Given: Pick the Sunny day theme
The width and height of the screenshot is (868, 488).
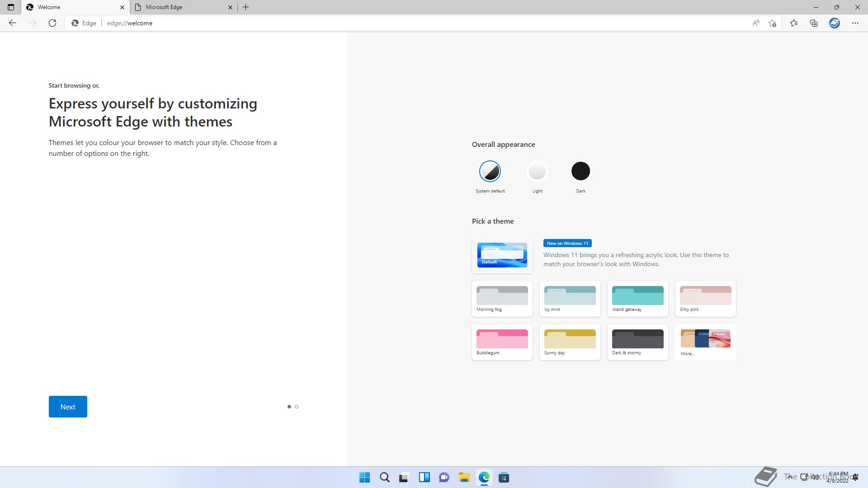Looking at the screenshot, I should click(570, 342).
